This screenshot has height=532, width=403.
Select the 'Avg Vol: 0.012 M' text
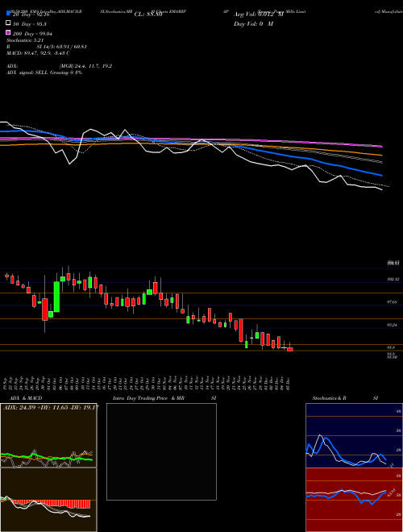[x=259, y=15]
